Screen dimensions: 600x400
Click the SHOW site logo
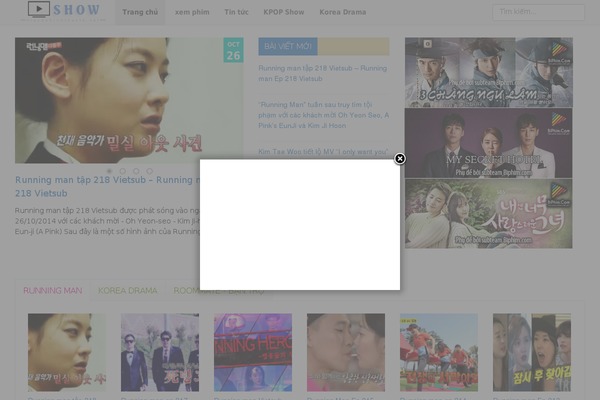click(x=64, y=10)
